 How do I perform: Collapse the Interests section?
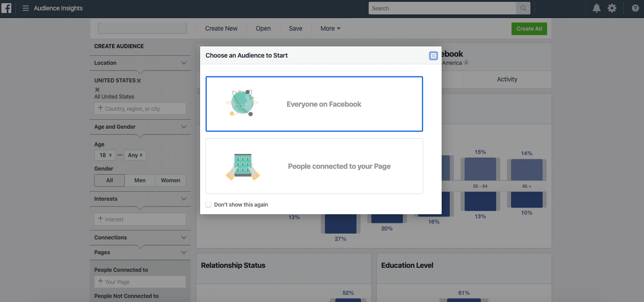click(x=183, y=199)
